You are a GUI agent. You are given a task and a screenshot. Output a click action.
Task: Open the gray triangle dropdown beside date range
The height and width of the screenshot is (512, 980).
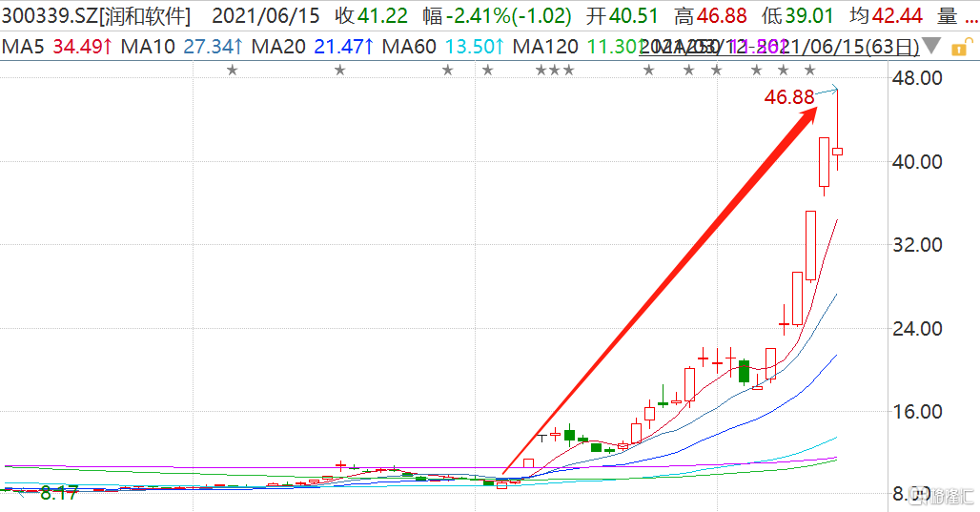coord(931,46)
